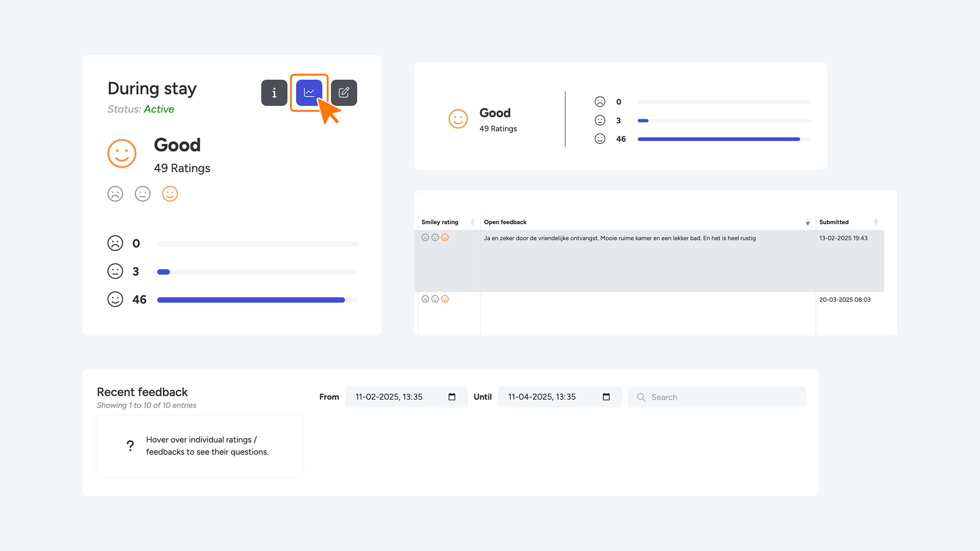Click orange smiley in the 13-02-2025 feedback row
The image size is (980, 551).
(445, 237)
